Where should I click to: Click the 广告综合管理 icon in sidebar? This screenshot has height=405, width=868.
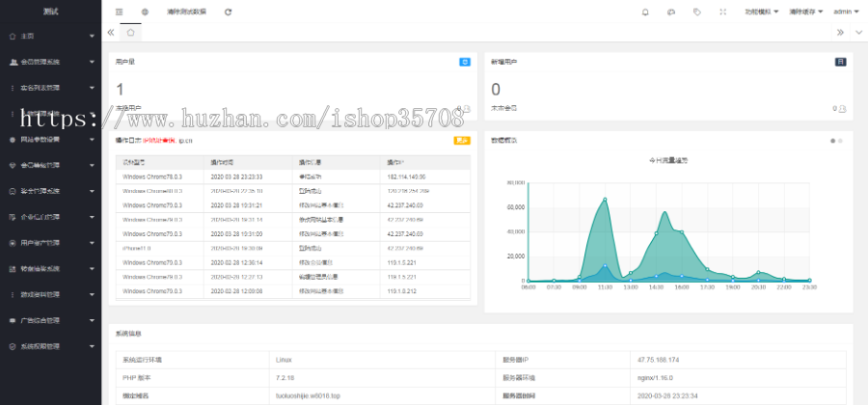(13, 320)
